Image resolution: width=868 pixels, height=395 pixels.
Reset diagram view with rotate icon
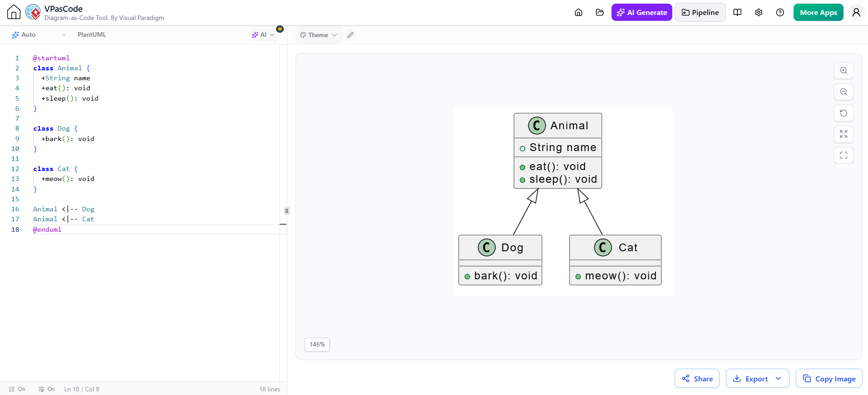[843, 113]
